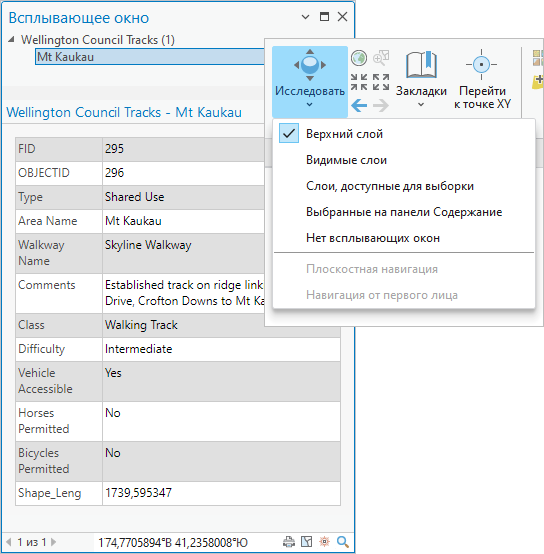Open the Исследовать dropdown arrow
The height and width of the screenshot is (554, 544).
(x=309, y=105)
